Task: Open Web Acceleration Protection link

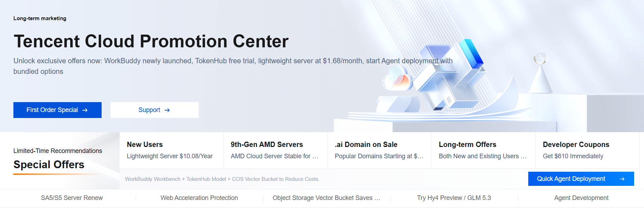Action: pos(199,198)
